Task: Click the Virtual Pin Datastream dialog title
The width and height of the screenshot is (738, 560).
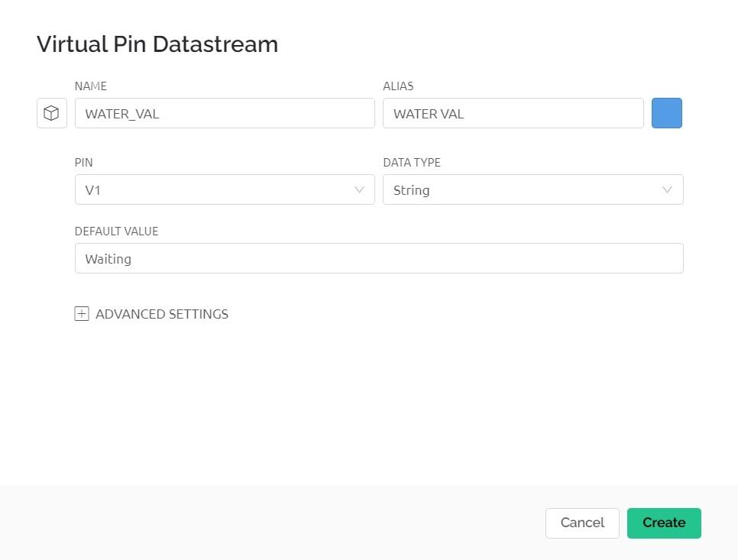Action: (x=157, y=44)
